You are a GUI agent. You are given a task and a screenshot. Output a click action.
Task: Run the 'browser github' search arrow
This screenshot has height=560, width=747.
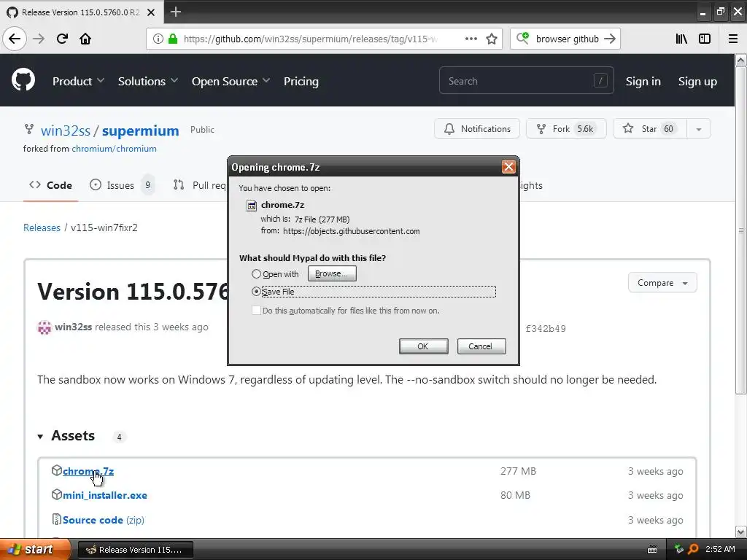point(610,39)
